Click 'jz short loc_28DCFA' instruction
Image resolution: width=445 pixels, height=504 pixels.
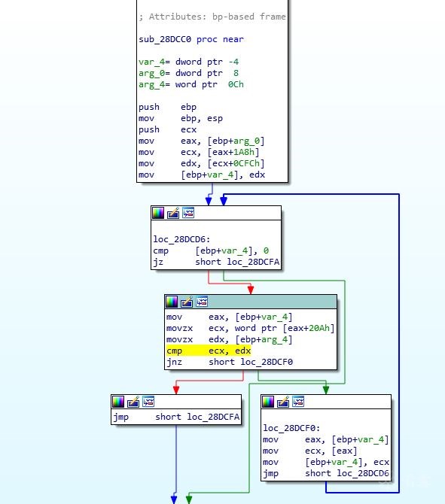coord(216,262)
